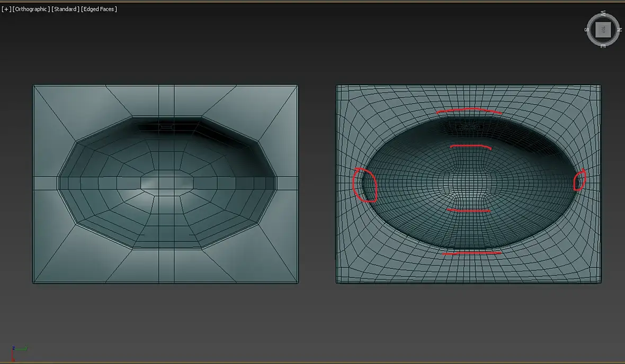Open the Standard shading viewport menu
The height and width of the screenshot is (364, 625).
coord(65,9)
